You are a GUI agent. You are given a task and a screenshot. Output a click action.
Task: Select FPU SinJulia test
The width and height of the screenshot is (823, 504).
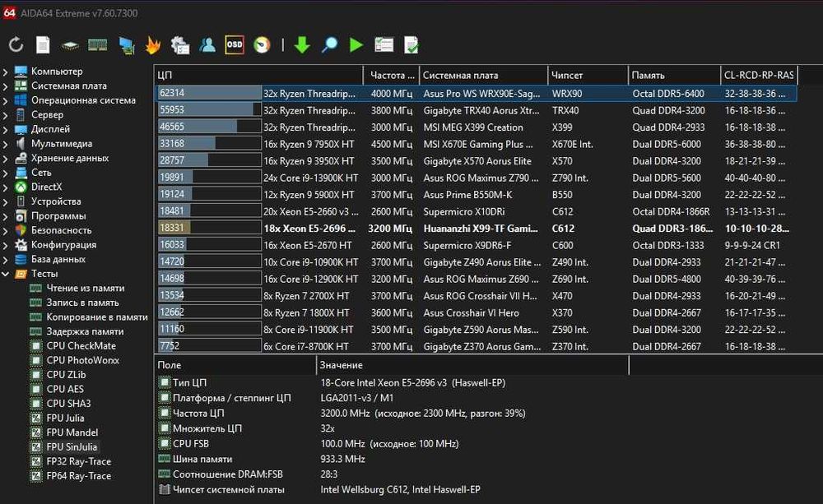click(72, 446)
